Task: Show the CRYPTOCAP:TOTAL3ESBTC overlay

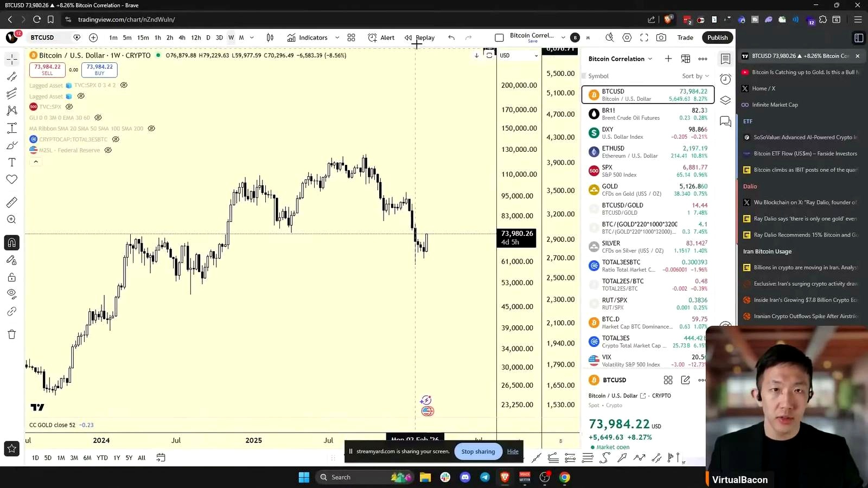Action: (x=116, y=139)
